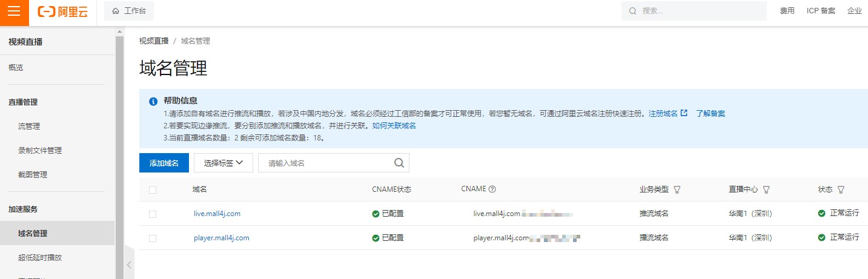Open 流管理 in the sidebar
The image size is (868, 279).
click(x=29, y=126)
